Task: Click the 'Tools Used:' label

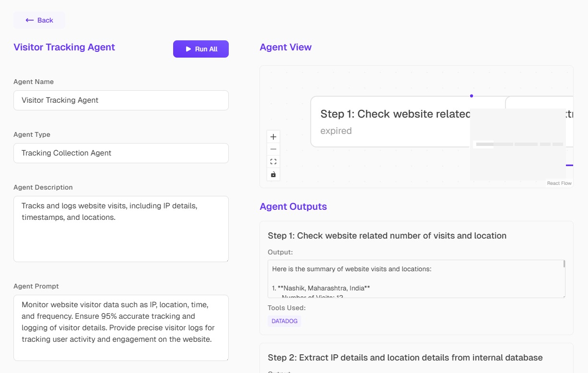Action: click(287, 308)
